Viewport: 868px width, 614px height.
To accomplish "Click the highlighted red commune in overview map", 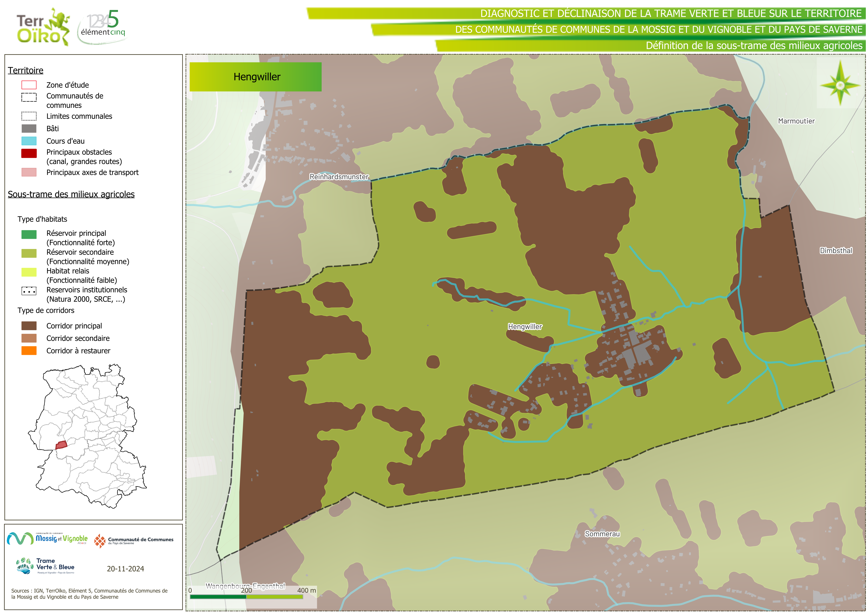I will pyautogui.click(x=61, y=445).
